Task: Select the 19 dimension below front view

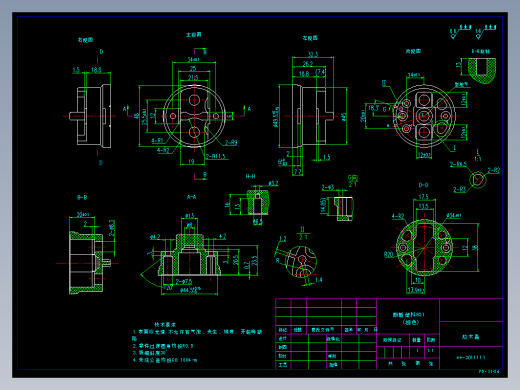Action: click(191, 162)
